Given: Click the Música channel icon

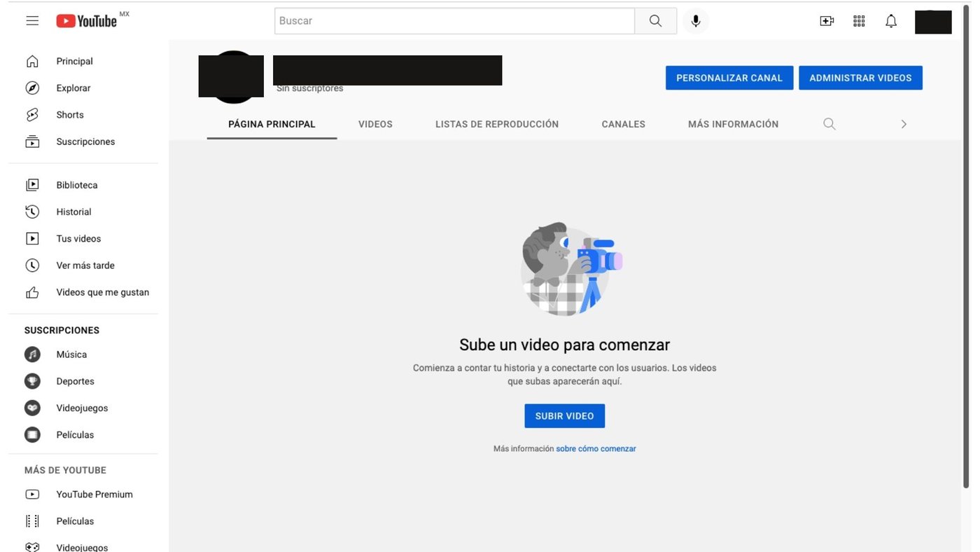Looking at the screenshot, I should click(32, 354).
